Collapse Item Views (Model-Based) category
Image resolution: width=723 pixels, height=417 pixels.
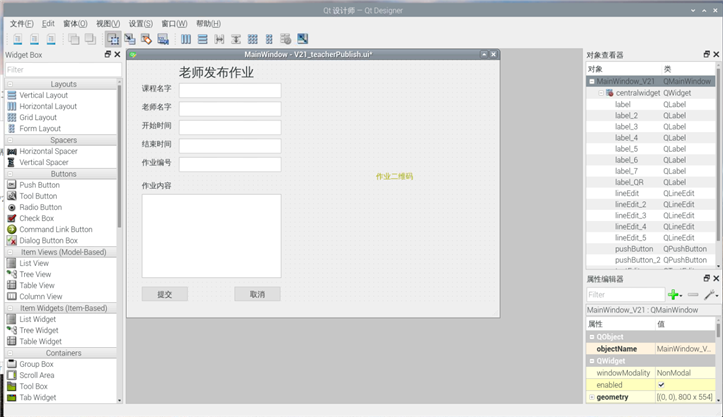[x=10, y=252]
